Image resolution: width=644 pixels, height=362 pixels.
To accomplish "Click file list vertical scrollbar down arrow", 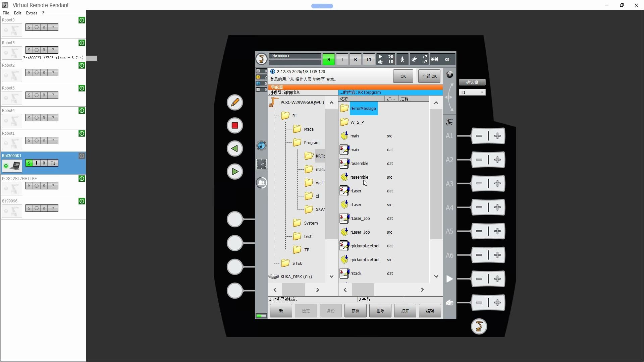I will click(x=436, y=277).
